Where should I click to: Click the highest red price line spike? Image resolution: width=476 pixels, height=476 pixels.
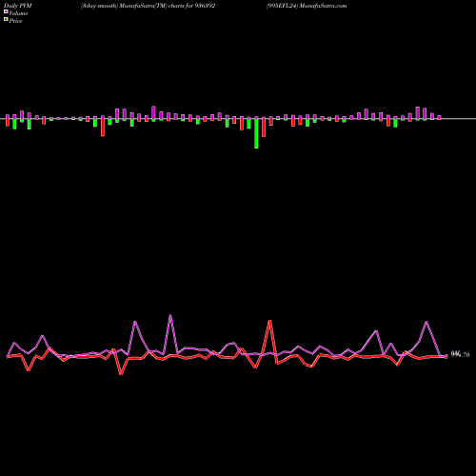pos(269,321)
